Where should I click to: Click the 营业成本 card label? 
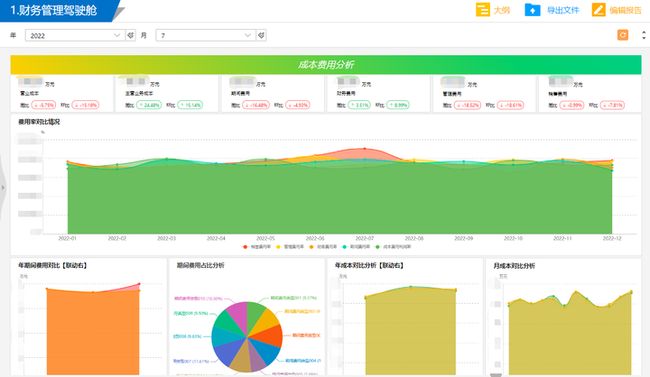coord(29,94)
